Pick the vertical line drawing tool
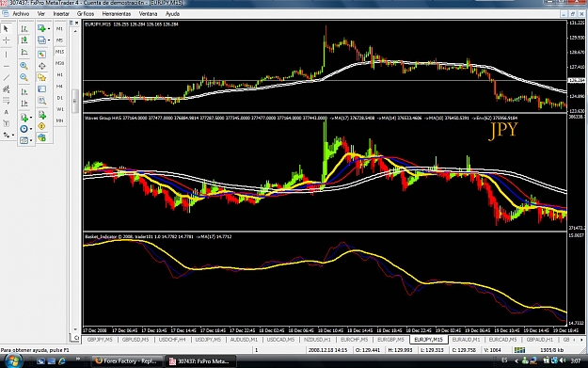The width and height of the screenshot is (588, 368). (x=6, y=55)
